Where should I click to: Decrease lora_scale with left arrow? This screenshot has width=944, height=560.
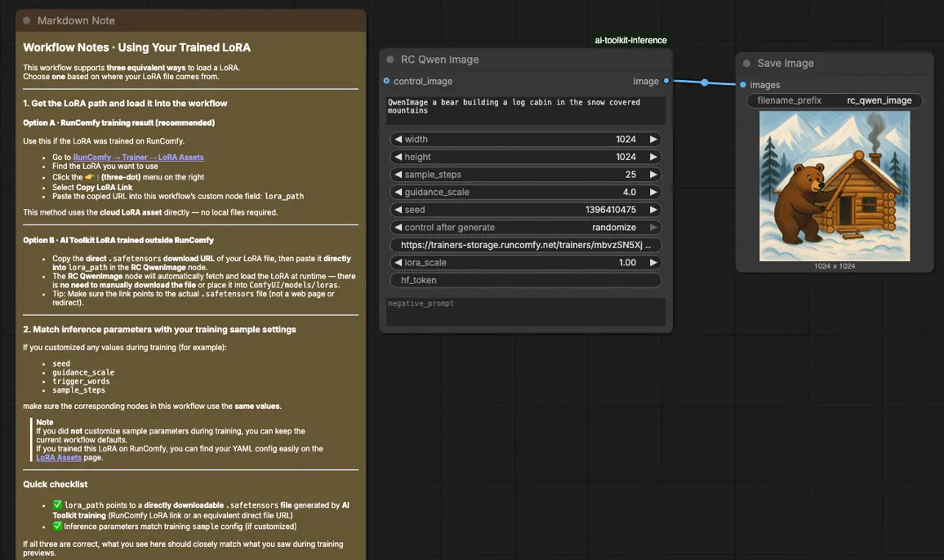click(x=398, y=263)
